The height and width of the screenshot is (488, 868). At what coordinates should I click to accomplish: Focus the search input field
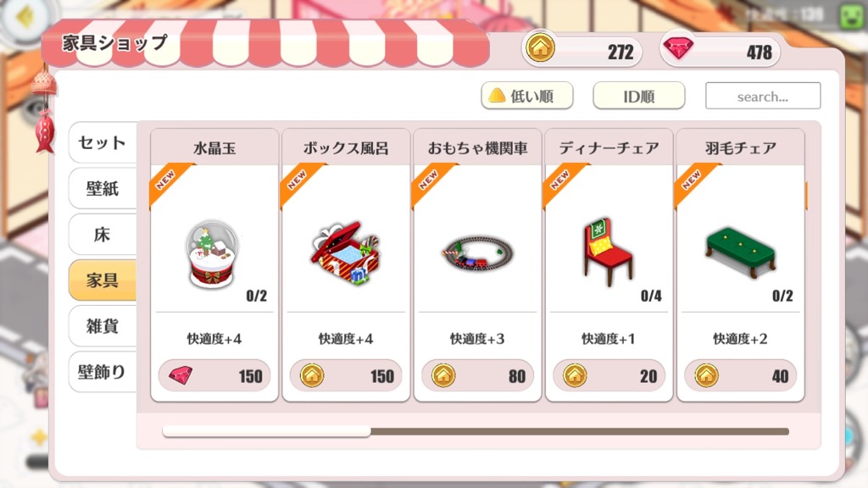click(x=763, y=96)
